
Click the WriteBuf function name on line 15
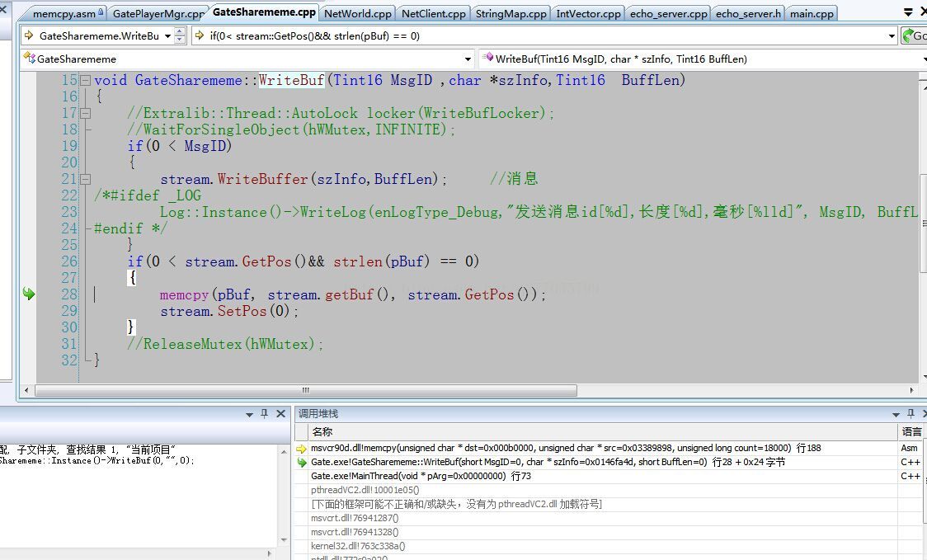click(291, 81)
